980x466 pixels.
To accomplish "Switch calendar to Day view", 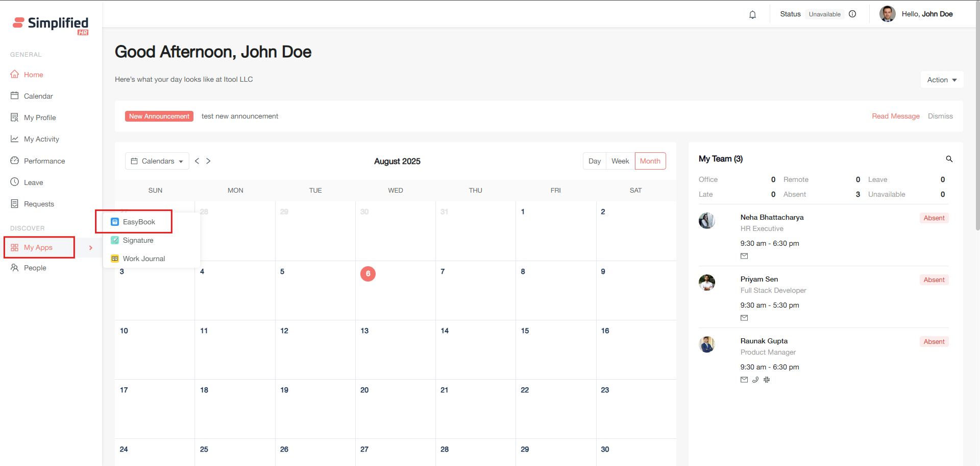I will [594, 161].
